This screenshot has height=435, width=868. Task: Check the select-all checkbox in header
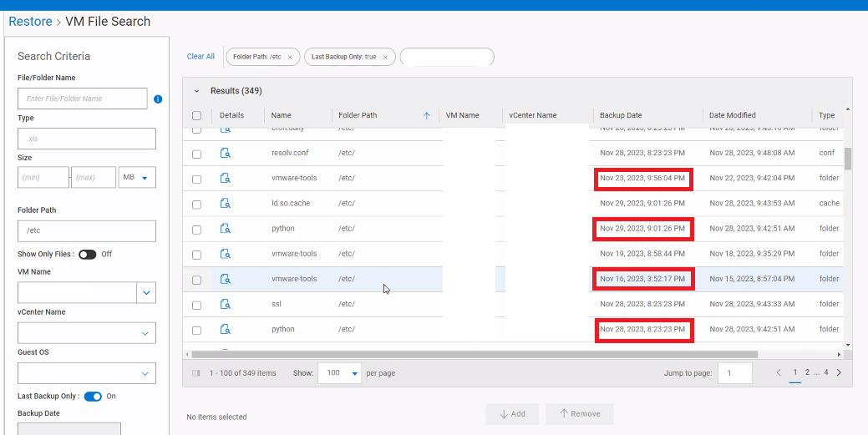[196, 116]
